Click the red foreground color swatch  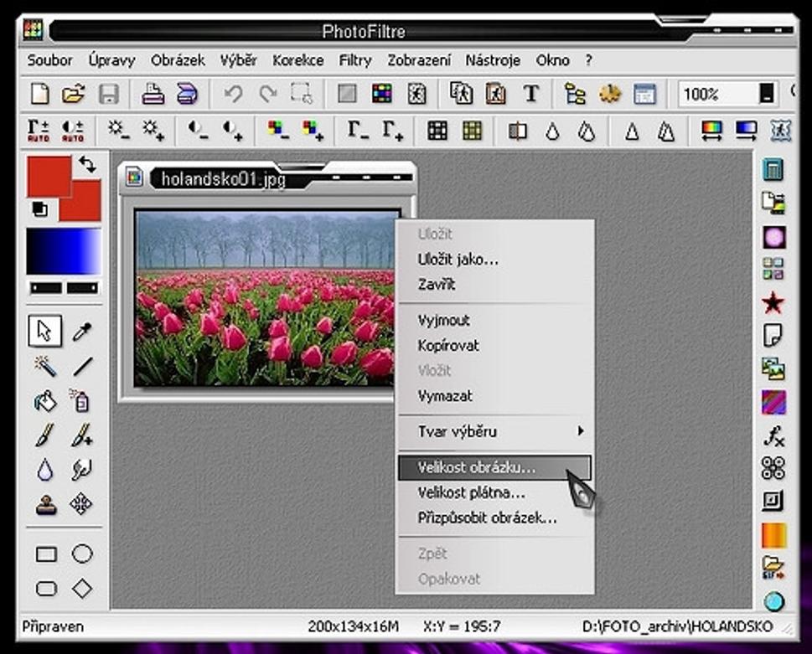[x=49, y=177]
